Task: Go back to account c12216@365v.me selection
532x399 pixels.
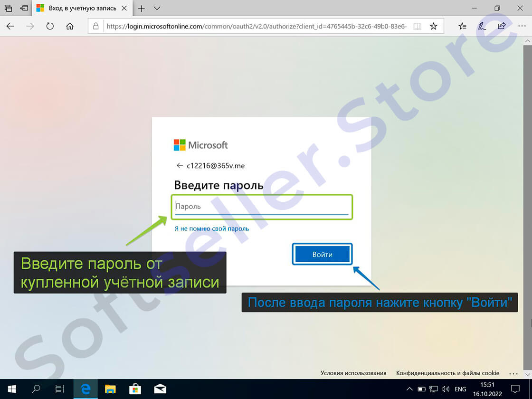Action: tap(180, 166)
